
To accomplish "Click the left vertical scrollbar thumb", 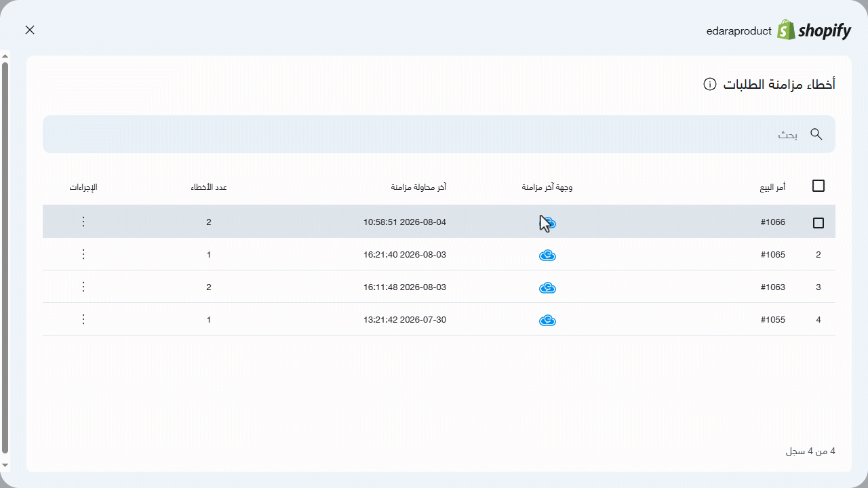I will tap(5, 258).
